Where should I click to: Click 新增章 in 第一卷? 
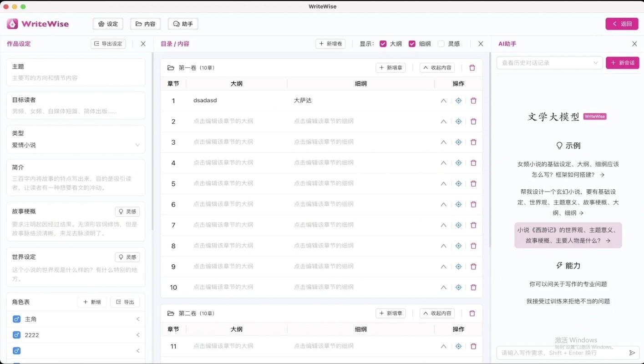[x=390, y=68]
